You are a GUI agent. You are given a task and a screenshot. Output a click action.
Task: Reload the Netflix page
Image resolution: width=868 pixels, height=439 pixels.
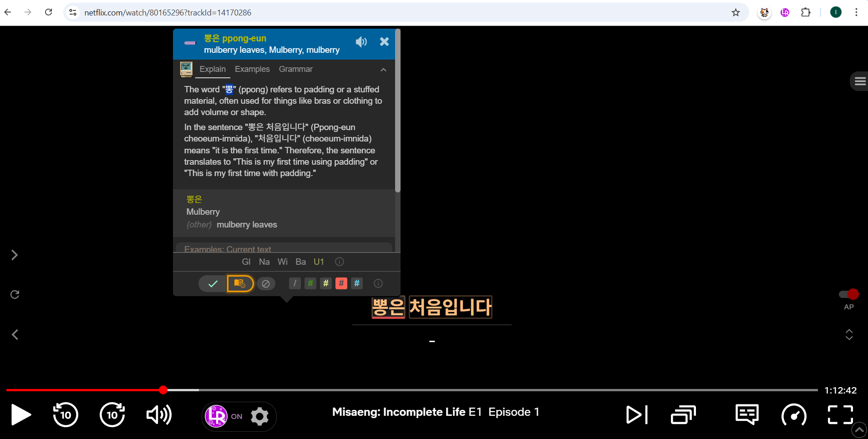click(x=49, y=12)
